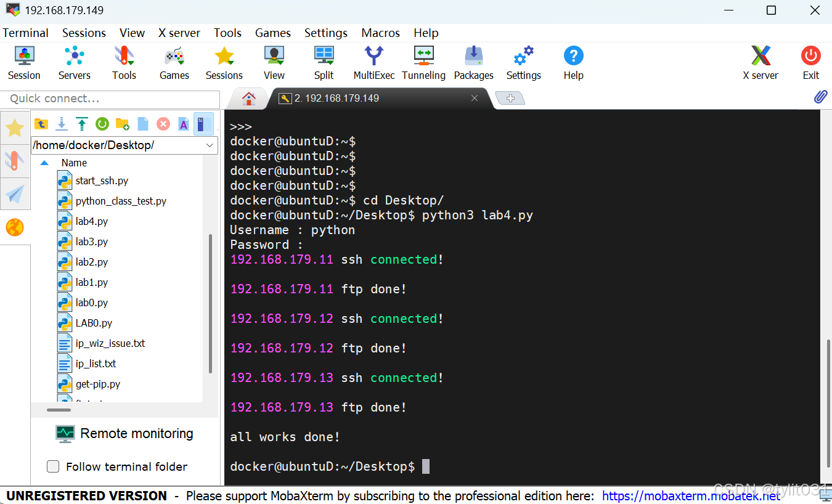Go to parent folder in SFTP browser
This screenshot has width=832, height=504.
point(41,124)
